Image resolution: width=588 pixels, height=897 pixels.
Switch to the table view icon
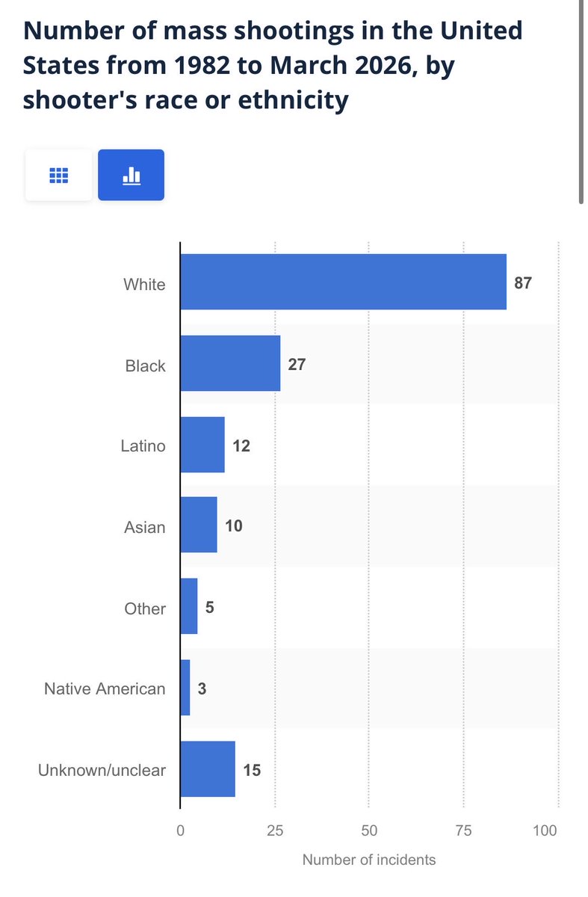[x=58, y=175]
